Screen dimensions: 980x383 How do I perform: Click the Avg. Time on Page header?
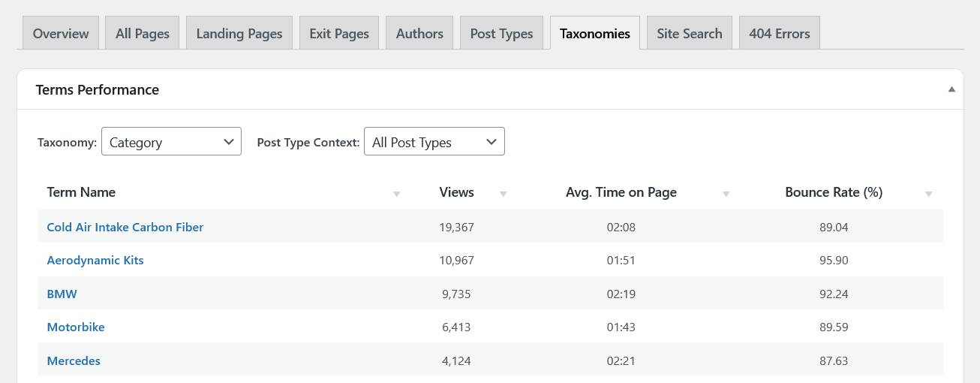coord(621,192)
